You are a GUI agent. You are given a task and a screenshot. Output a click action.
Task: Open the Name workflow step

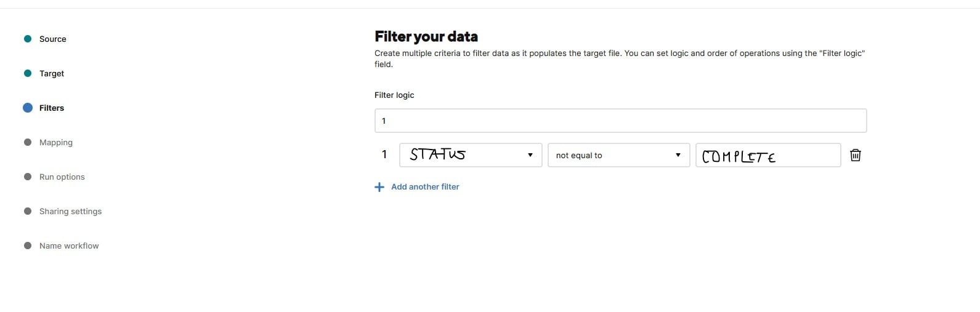click(x=69, y=246)
